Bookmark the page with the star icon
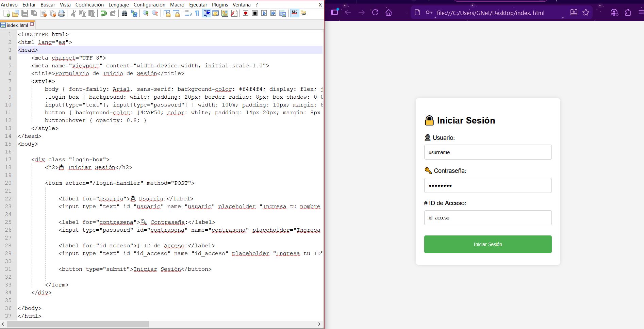This screenshot has height=329, width=644. (586, 13)
